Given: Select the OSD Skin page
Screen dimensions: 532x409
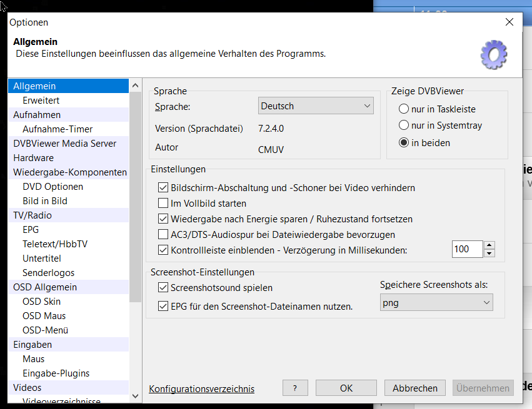Looking at the screenshot, I should pos(68,302).
